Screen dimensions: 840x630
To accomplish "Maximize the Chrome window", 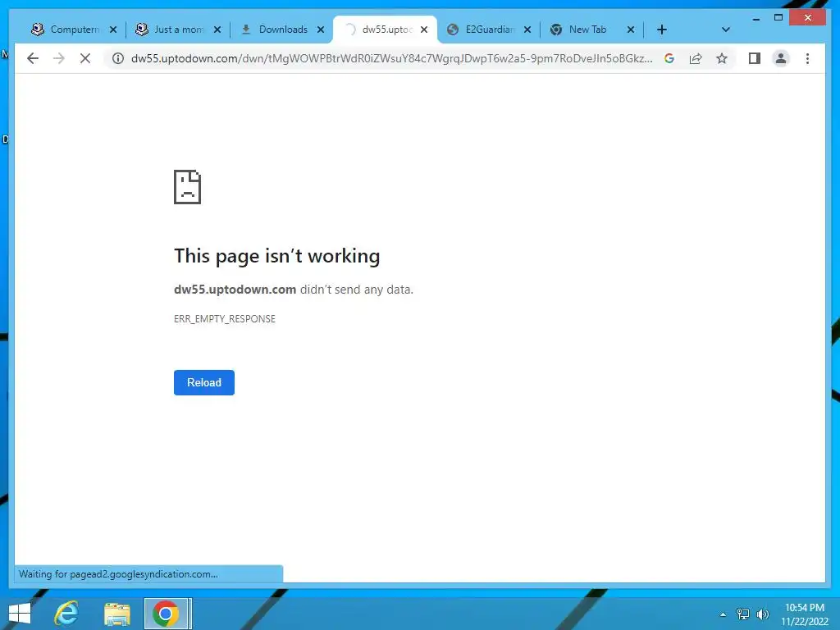I will click(778, 18).
